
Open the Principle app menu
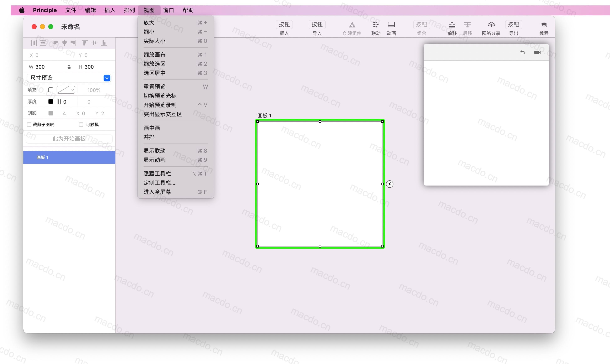coord(45,10)
